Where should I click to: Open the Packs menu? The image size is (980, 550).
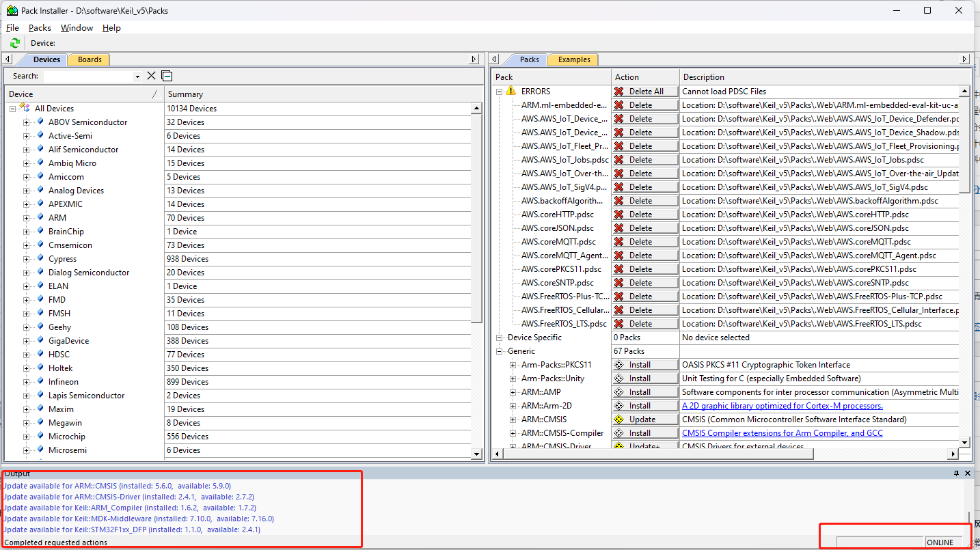(40, 27)
